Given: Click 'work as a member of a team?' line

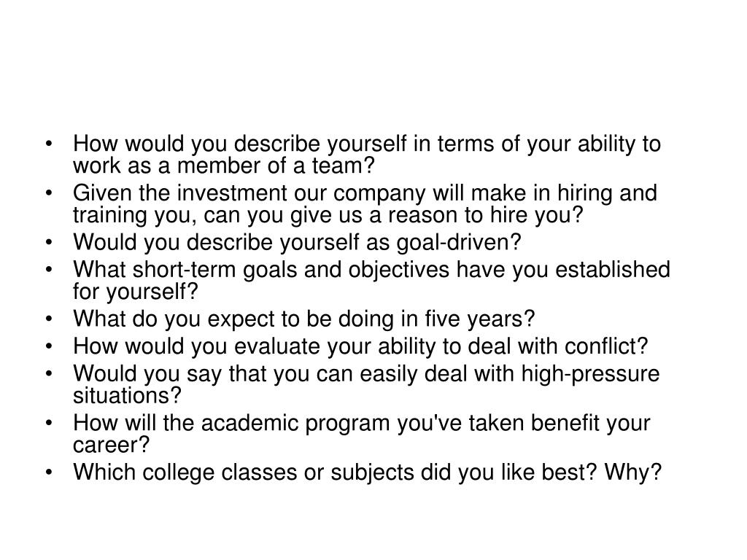Looking at the screenshot, I should click(x=224, y=166).
